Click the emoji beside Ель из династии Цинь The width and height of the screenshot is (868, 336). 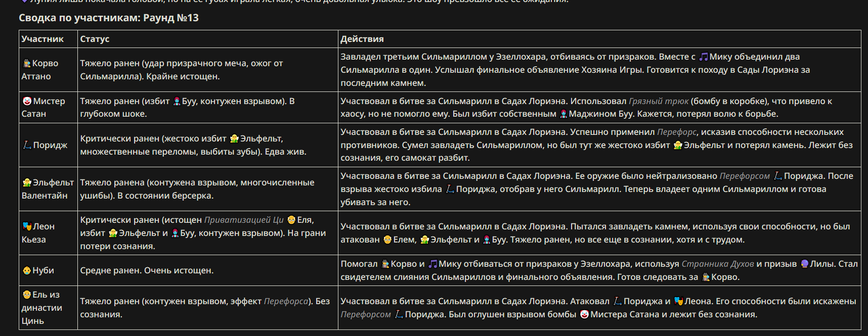click(x=27, y=295)
